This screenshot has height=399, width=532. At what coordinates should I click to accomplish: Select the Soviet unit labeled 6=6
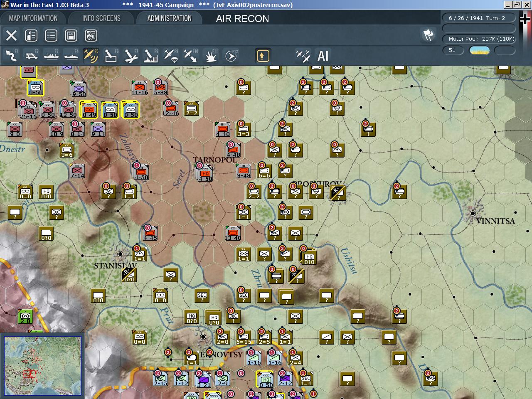[264, 171]
